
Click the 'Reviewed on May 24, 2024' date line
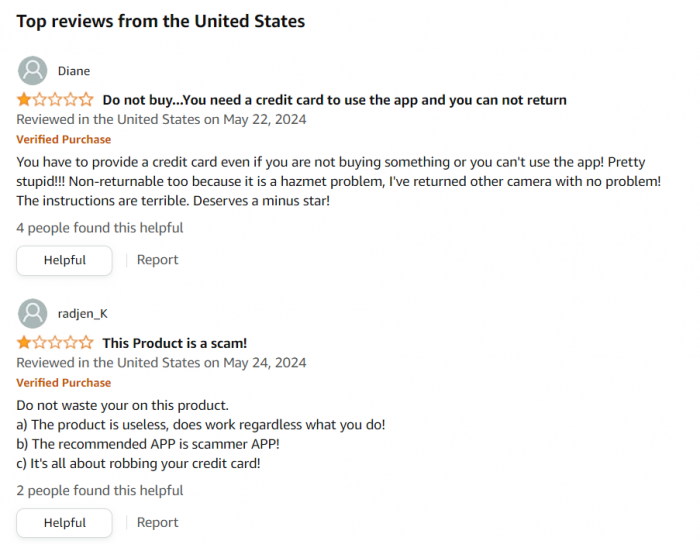point(161,363)
